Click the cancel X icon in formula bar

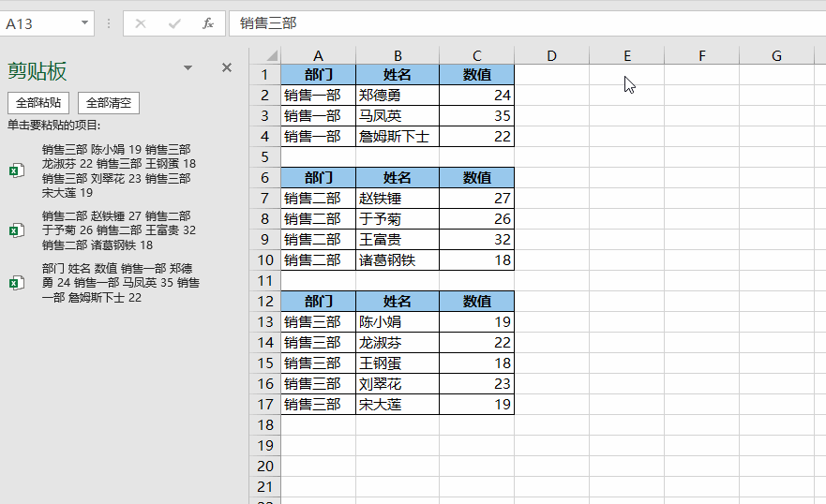tap(140, 23)
